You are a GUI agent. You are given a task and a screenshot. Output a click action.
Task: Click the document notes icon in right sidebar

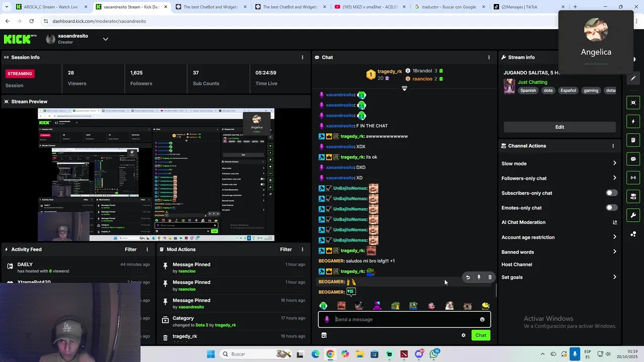pyautogui.click(x=633, y=140)
